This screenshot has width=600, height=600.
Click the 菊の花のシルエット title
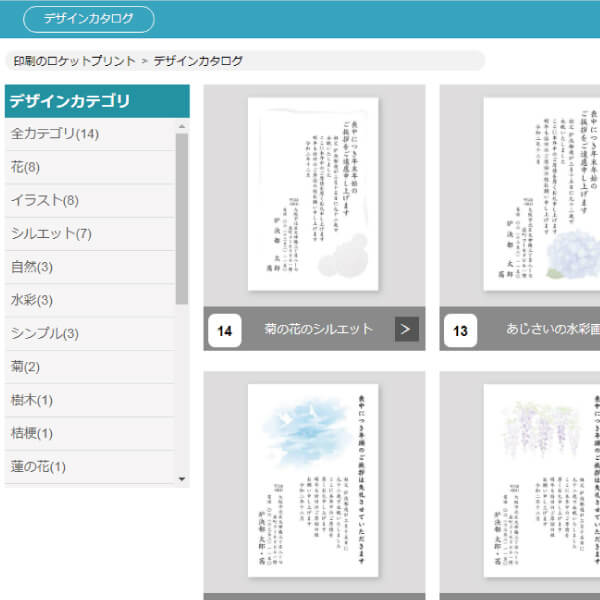pos(318,329)
